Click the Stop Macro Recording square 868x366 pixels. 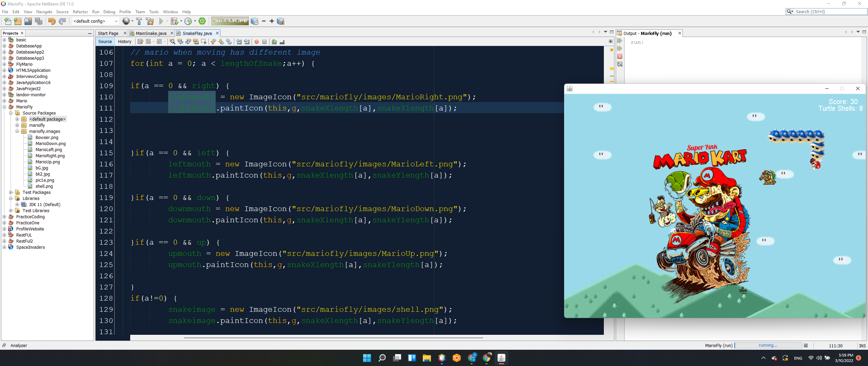[264, 42]
